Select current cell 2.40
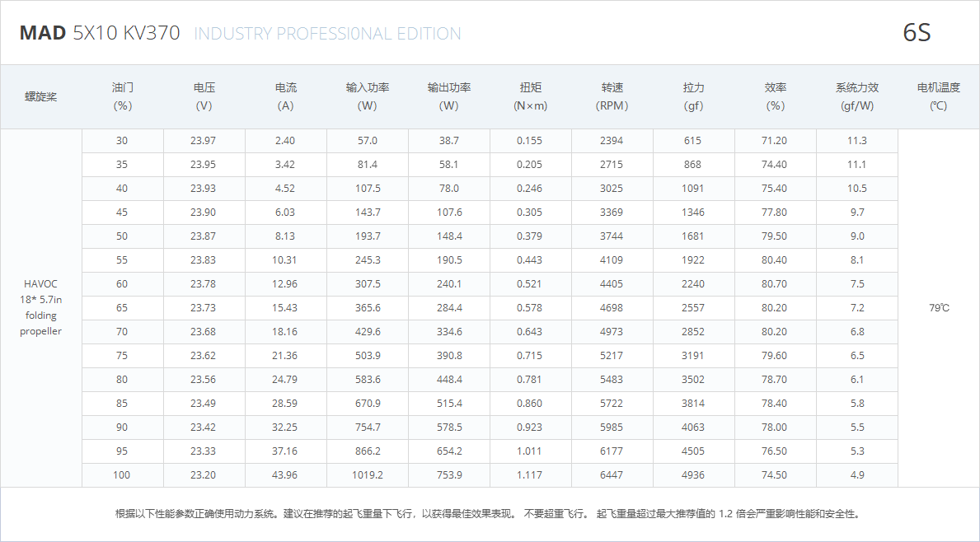This screenshot has width=980, height=542. 285,141
